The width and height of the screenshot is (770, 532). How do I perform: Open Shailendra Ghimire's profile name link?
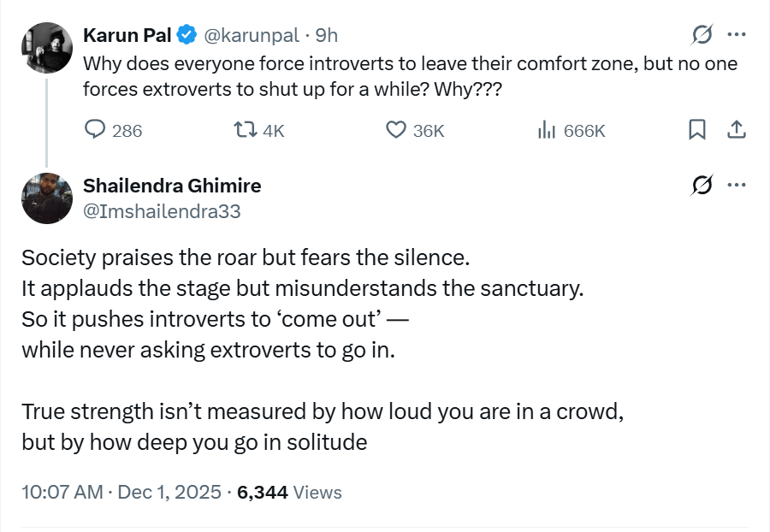pos(172,186)
